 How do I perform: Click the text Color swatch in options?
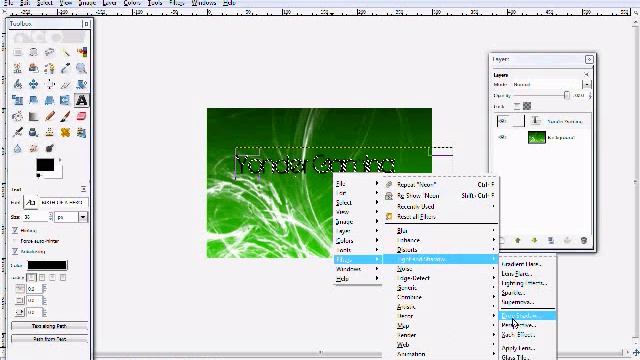tap(47, 265)
